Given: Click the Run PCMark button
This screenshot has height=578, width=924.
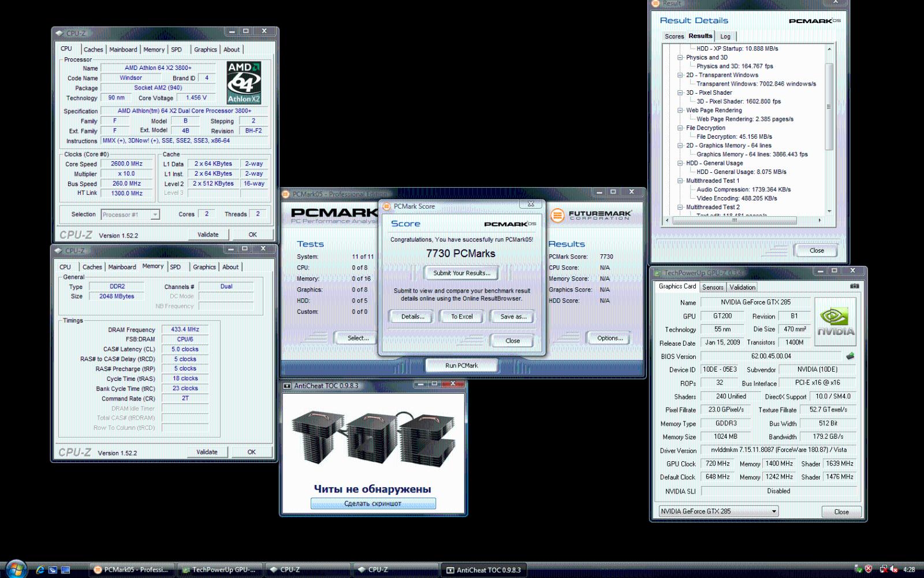Looking at the screenshot, I should click(461, 365).
